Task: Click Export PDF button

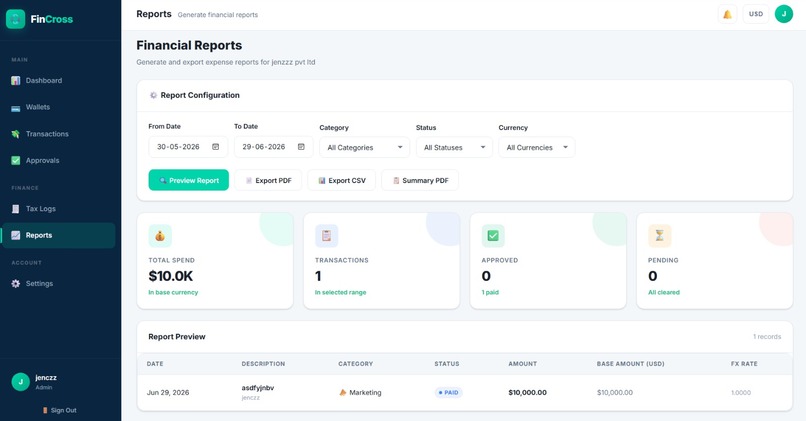Action: [268, 180]
